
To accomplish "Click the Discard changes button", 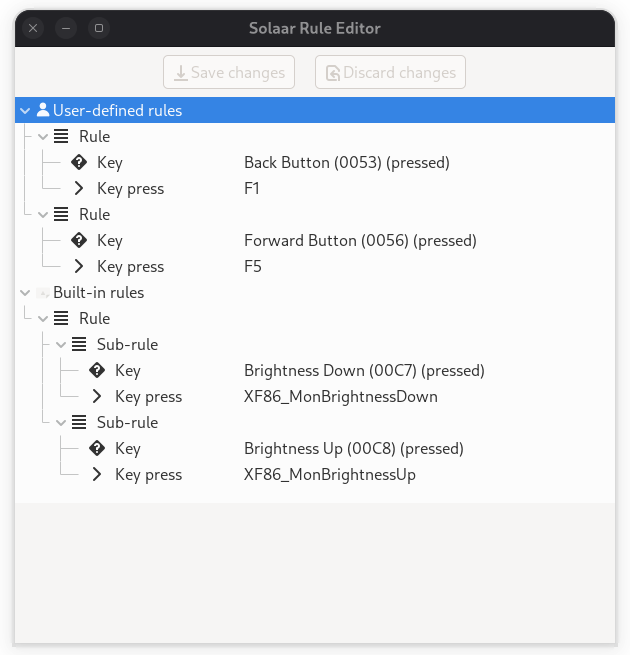I will (x=390, y=72).
